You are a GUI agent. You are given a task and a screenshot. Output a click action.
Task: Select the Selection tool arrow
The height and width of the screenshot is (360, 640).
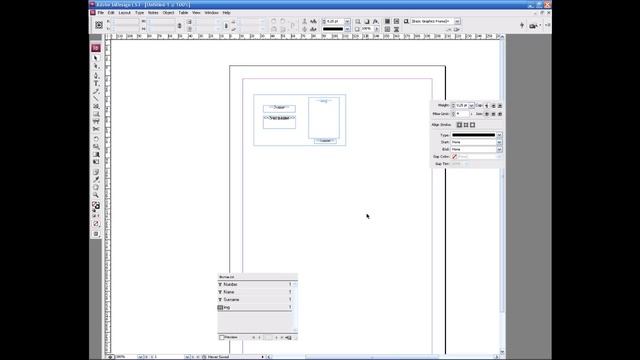click(x=96, y=58)
